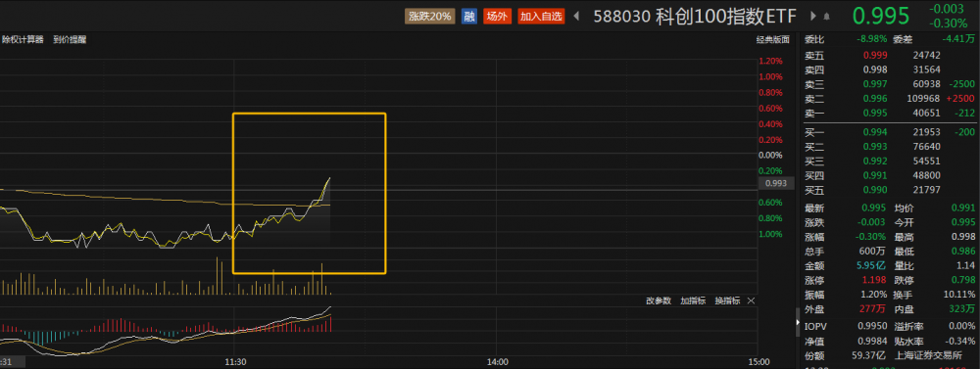Set a 到价提醒 price alert

point(70,39)
